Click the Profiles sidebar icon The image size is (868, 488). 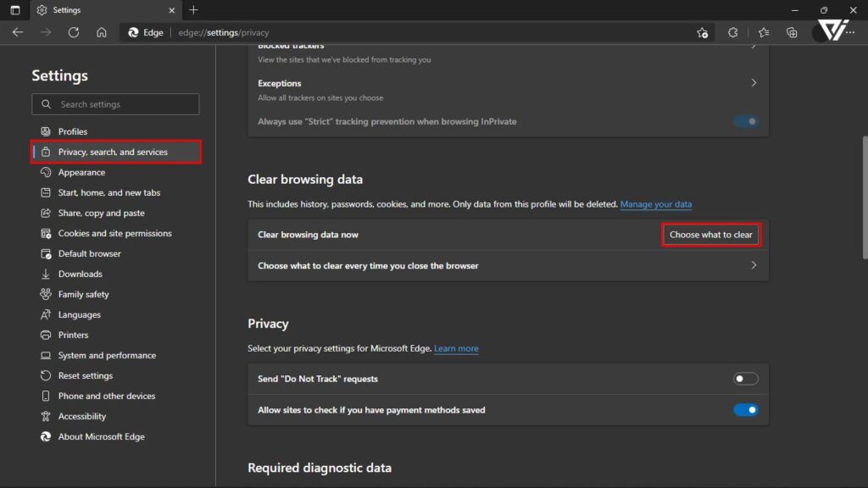coord(46,131)
